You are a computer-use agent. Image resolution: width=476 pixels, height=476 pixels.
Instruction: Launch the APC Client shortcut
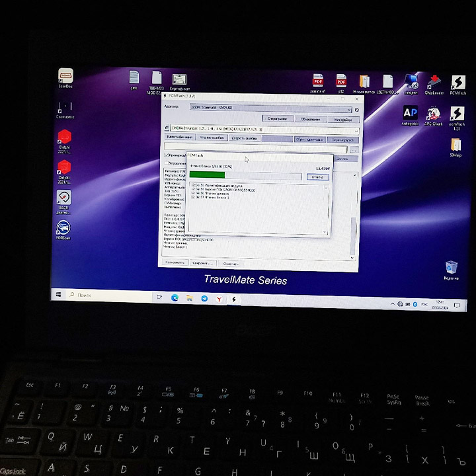tap(434, 116)
